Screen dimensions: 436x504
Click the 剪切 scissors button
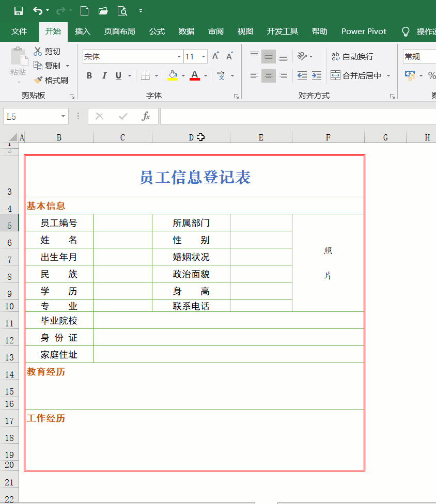click(47, 52)
